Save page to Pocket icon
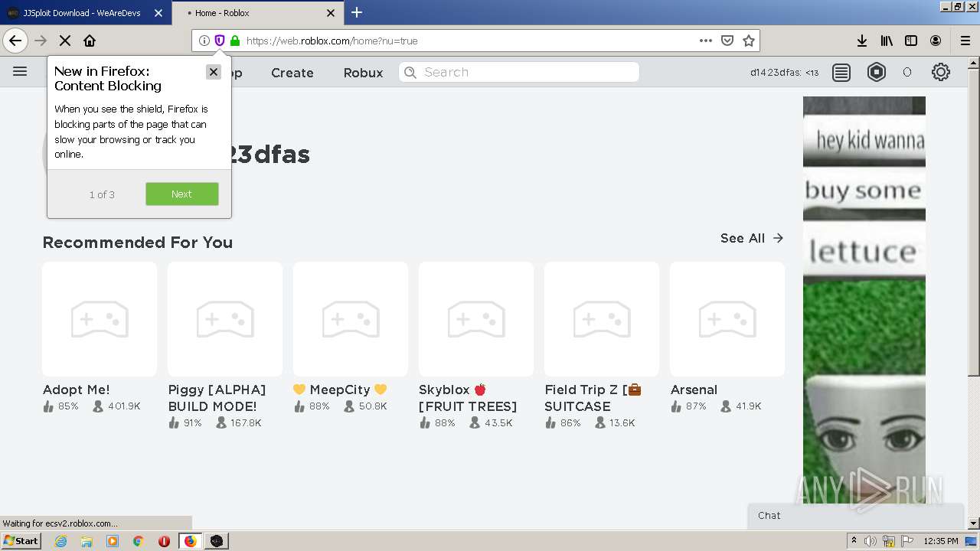 (x=727, y=41)
